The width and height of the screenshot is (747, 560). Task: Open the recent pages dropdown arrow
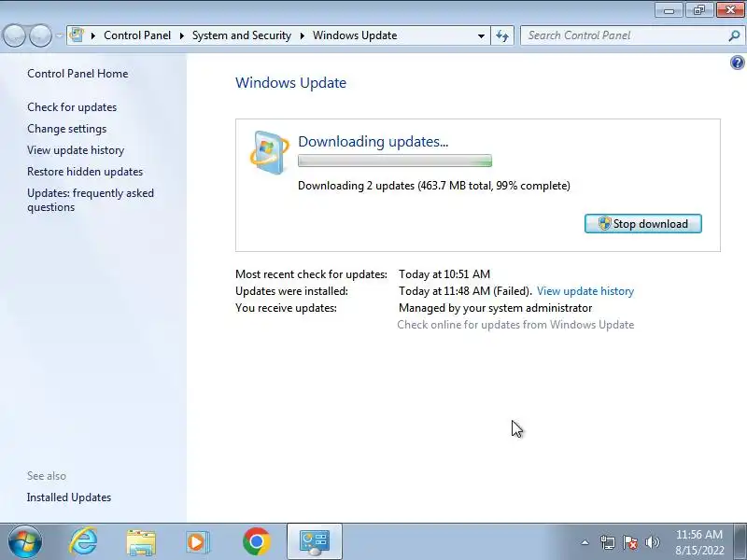[59, 35]
